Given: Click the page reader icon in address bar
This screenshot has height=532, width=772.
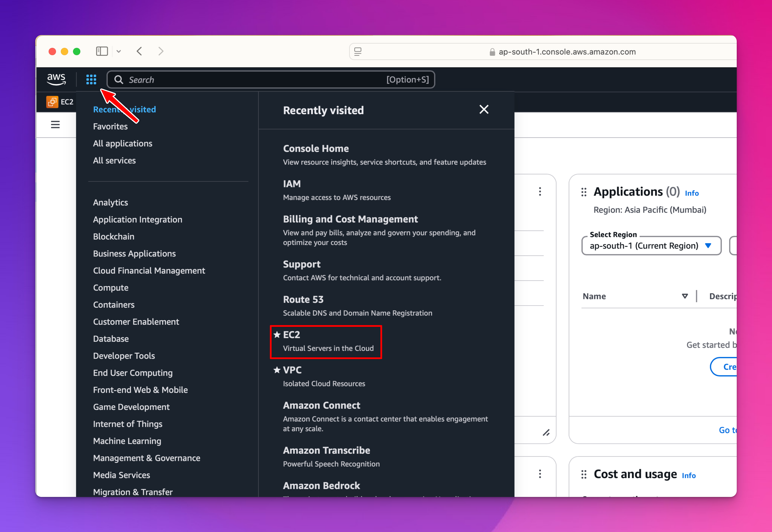Looking at the screenshot, I should [358, 52].
